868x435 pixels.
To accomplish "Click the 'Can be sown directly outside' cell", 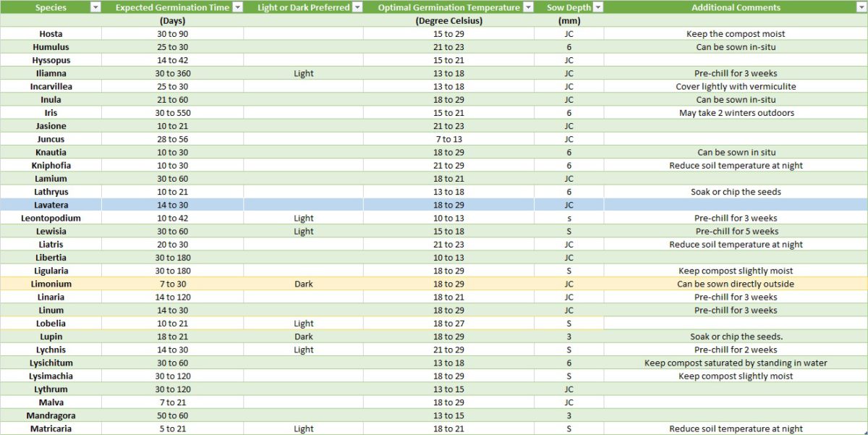I will click(x=736, y=284).
